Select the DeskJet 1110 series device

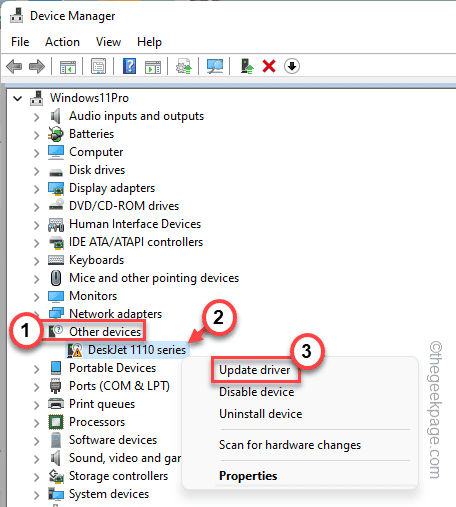coord(137,350)
